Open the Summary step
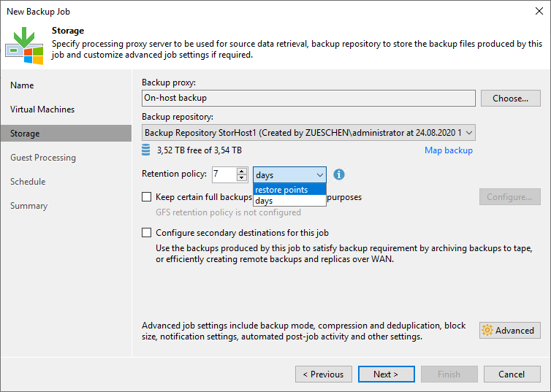Screen dimensions: 551x392 tap(28, 206)
